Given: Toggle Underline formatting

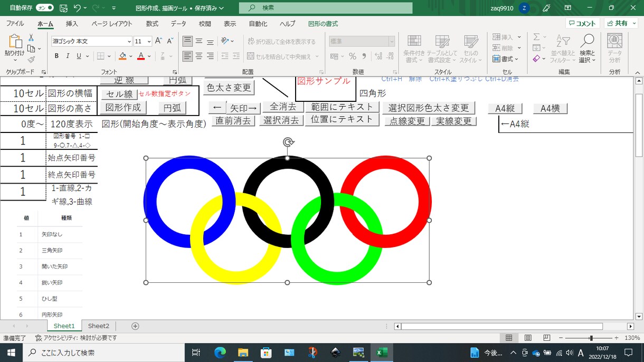Looking at the screenshot, I should click(79, 56).
